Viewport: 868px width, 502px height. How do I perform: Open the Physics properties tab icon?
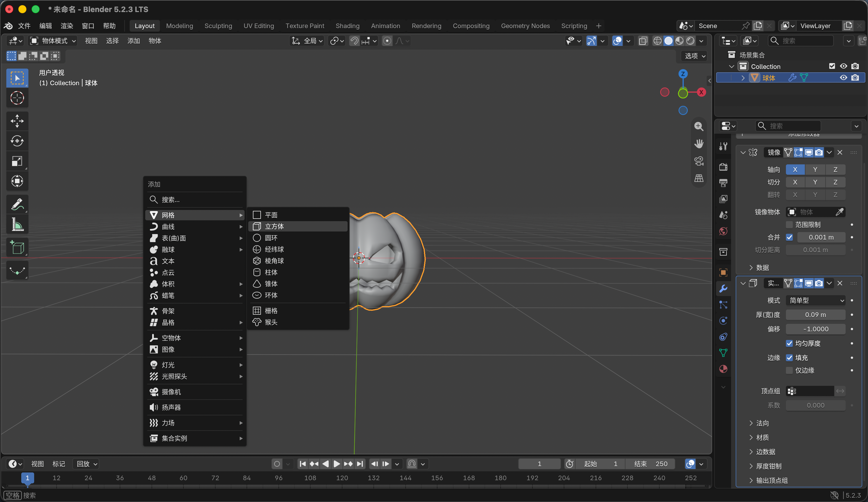coord(723,321)
